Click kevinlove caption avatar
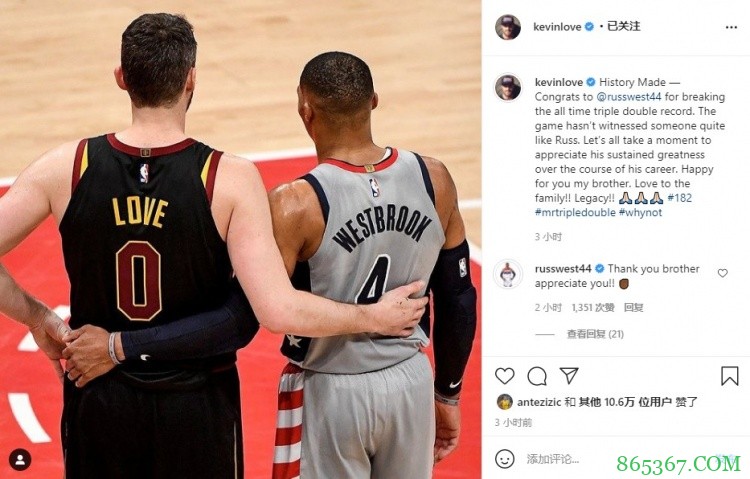This screenshot has height=479, width=750. point(508,87)
